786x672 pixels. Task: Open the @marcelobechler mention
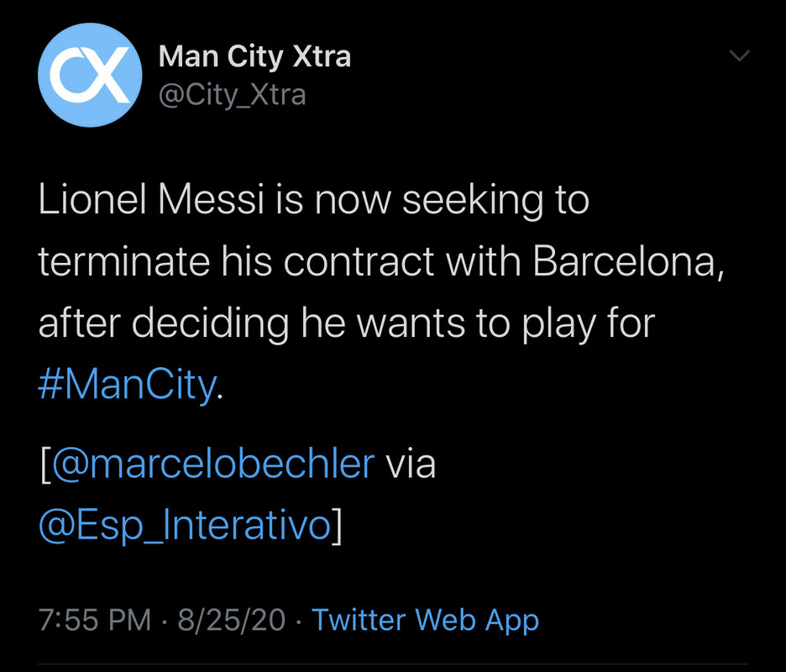[213, 464]
